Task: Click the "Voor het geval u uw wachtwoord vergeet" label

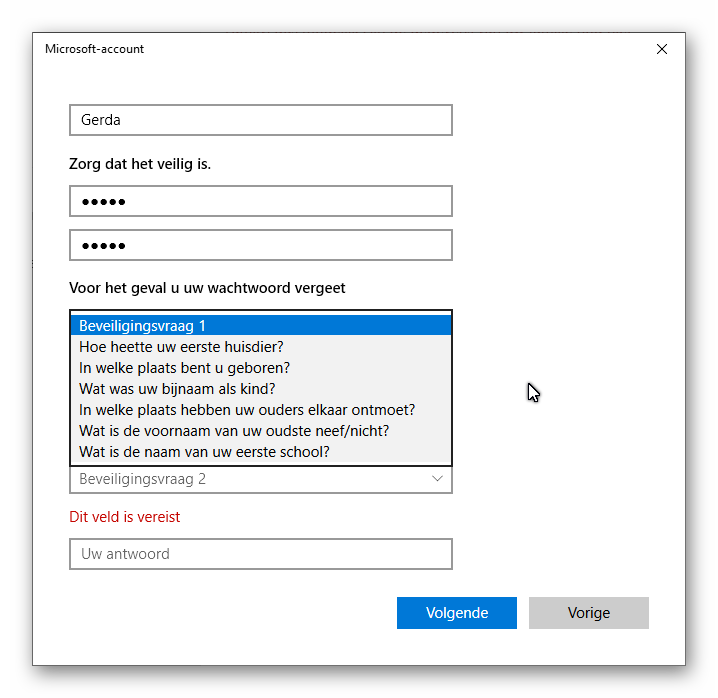Action: [207, 288]
